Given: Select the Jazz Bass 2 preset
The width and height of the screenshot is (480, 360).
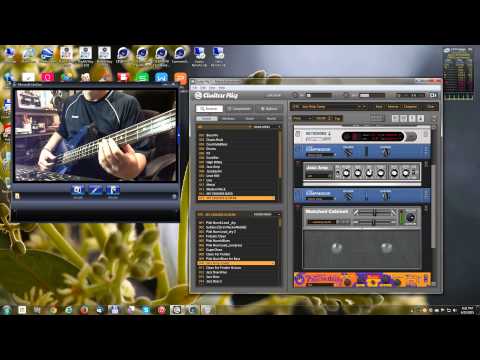Looking at the screenshot, I should pyautogui.click(x=236, y=281).
